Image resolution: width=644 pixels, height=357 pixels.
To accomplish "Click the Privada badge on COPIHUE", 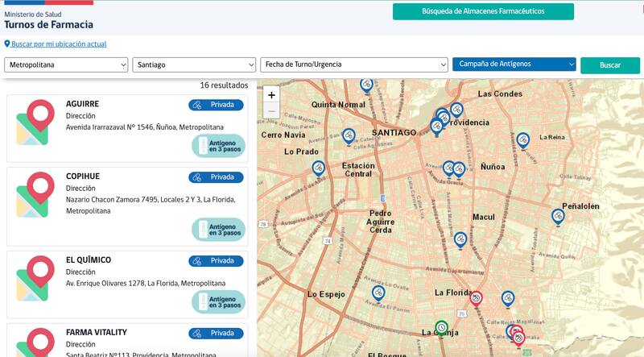I will pyautogui.click(x=216, y=177).
